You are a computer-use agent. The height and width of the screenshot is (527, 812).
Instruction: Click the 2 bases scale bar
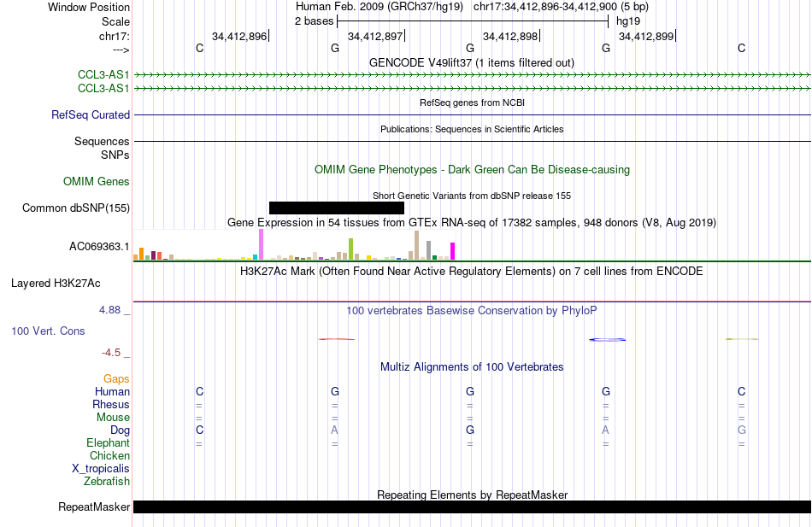473,21
